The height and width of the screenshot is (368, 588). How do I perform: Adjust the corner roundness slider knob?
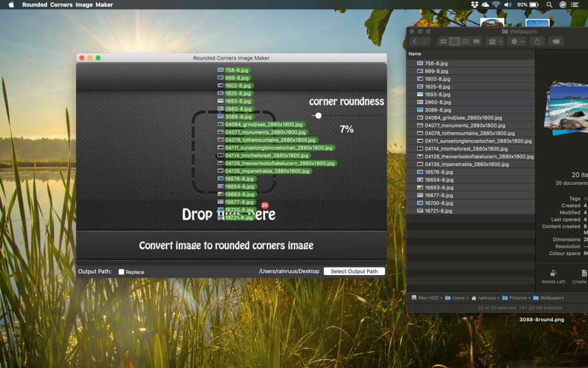[318, 116]
